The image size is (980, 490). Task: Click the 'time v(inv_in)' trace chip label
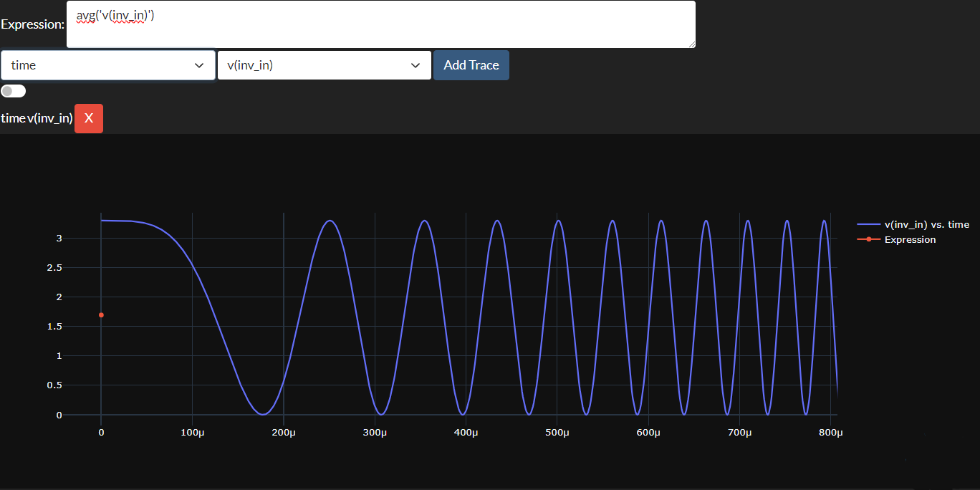[x=37, y=118]
